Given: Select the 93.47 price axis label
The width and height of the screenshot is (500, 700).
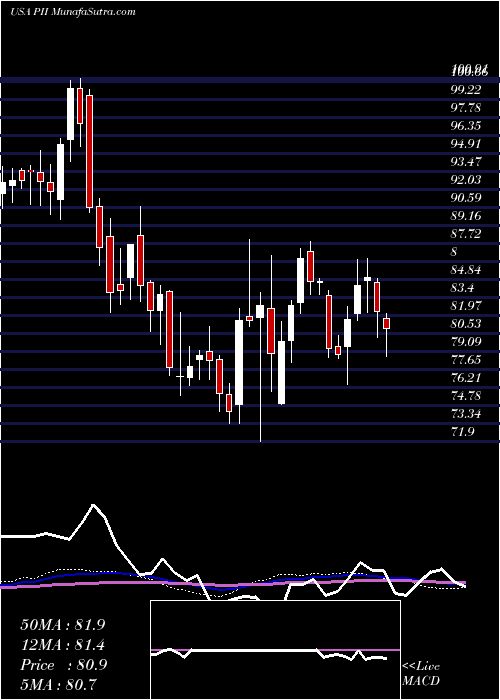Looking at the screenshot, I should coord(466,162).
